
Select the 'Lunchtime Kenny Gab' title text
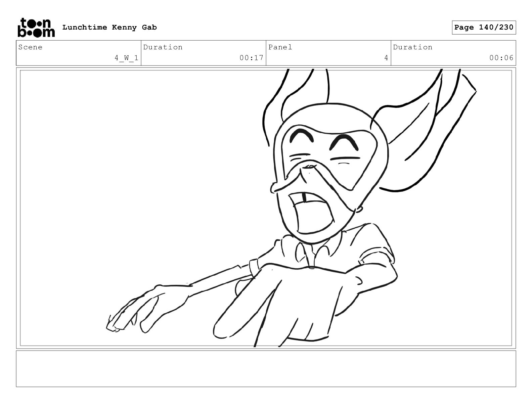(109, 27)
